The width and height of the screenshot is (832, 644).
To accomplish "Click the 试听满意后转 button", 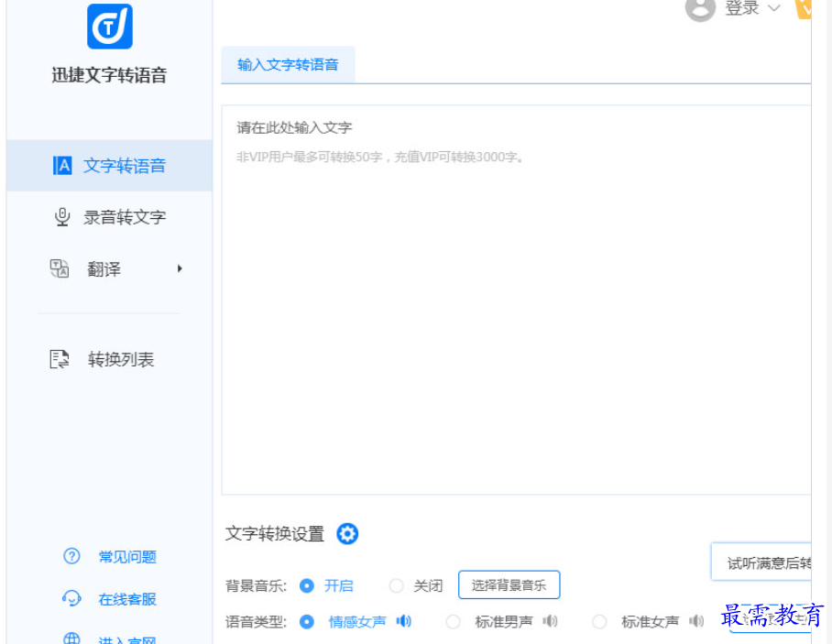I will [x=761, y=562].
